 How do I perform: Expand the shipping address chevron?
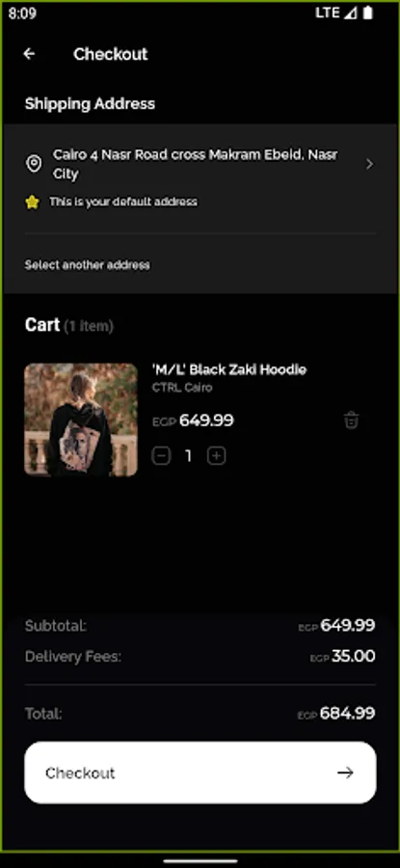coord(369,164)
